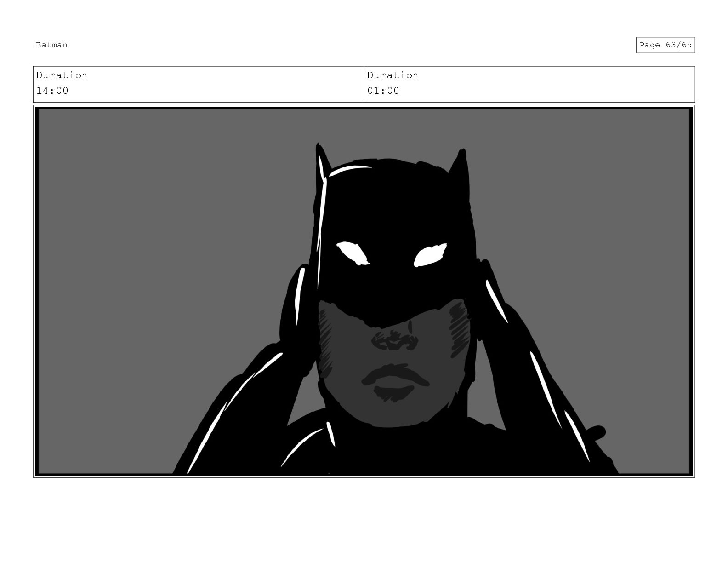Click the 'Page 63/65' page indicator box
The height and width of the screenshot is (563, 728).
point(665,45)
